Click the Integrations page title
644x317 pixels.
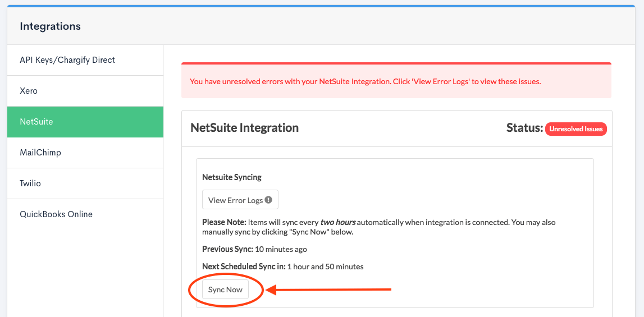click(x=50, y=26)
